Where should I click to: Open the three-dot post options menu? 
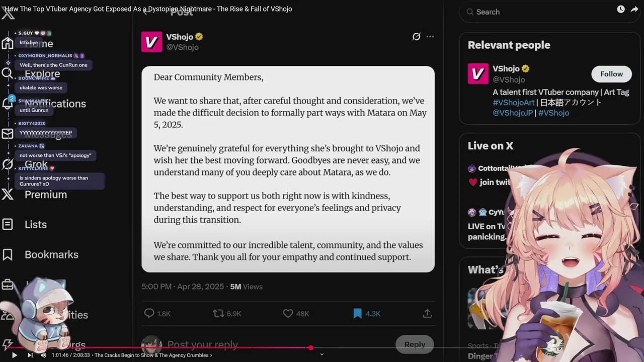(430, 37)
